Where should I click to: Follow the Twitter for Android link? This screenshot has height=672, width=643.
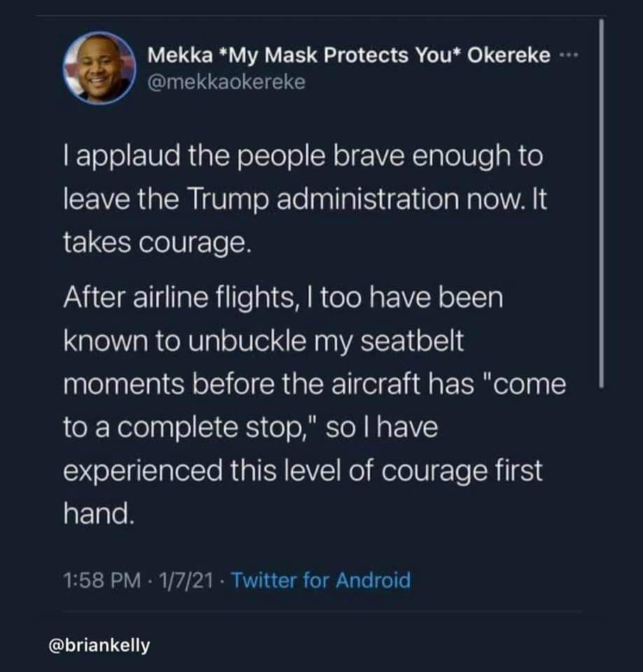(321, 580)
